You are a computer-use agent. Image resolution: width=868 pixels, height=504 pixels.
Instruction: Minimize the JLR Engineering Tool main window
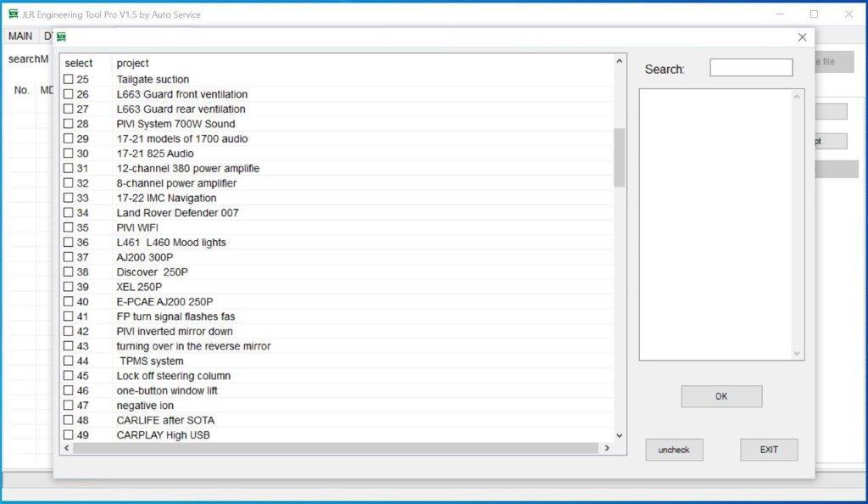click(x=780, y=14)
